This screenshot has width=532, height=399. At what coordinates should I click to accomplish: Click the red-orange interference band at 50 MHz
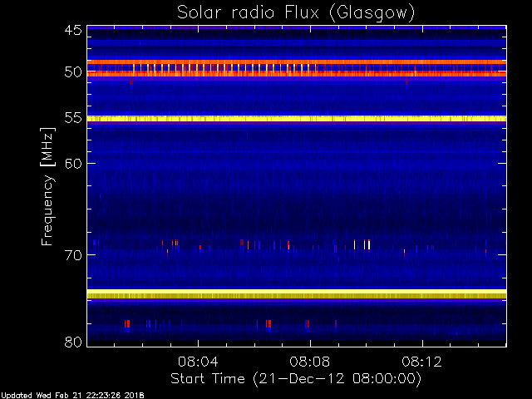tap(297, 74)
